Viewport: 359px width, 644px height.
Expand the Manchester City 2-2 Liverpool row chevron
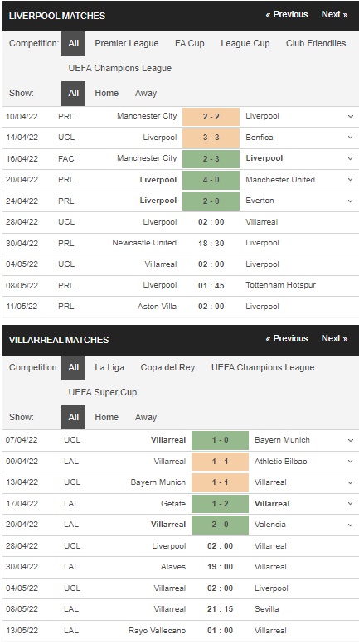tap(351, 117)
